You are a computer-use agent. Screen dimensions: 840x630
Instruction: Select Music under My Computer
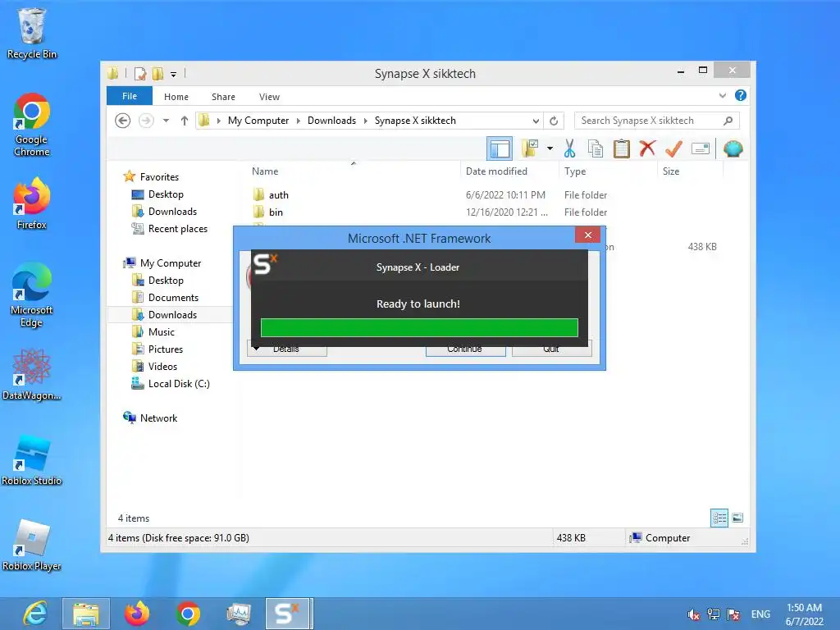(162, 331)
